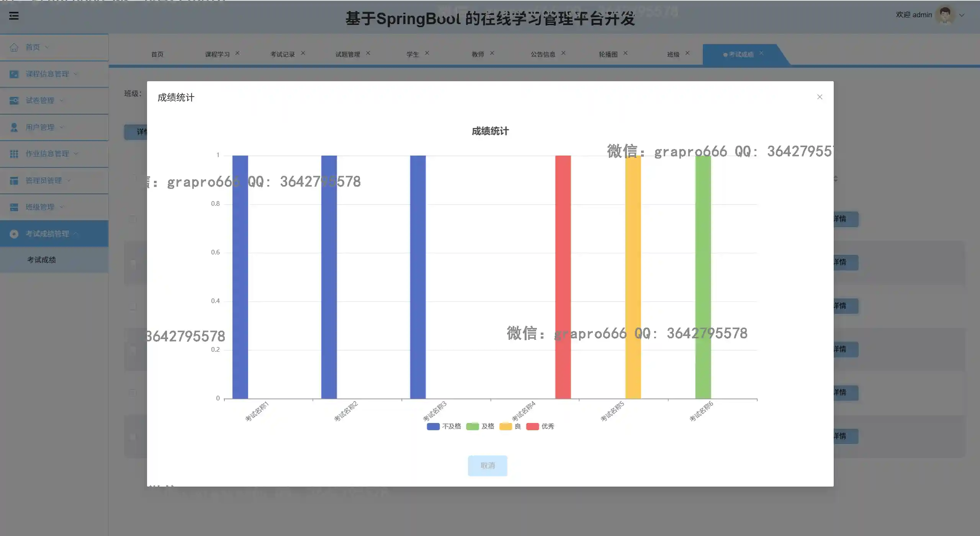Open 考试成绩 submenu item

tap(41, 260)
